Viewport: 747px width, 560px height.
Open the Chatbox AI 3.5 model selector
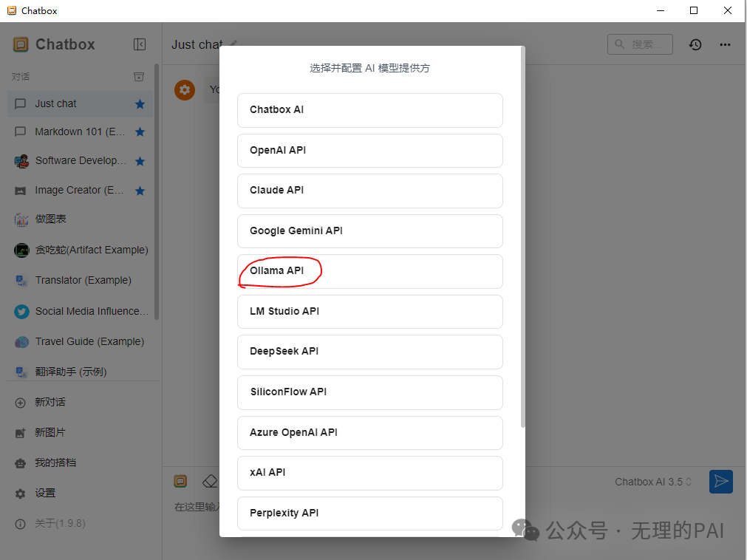coord(652,482)
